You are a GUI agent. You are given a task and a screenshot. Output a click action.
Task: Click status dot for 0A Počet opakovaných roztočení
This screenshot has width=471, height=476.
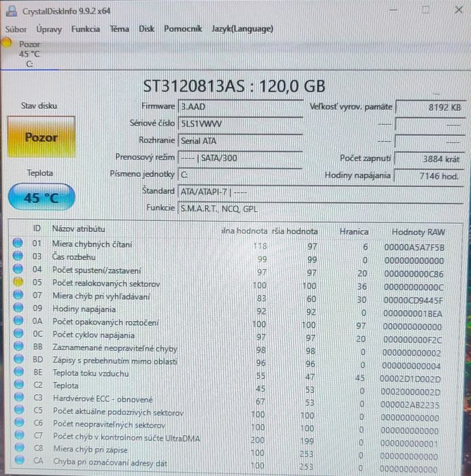click(x=18, y=320)
